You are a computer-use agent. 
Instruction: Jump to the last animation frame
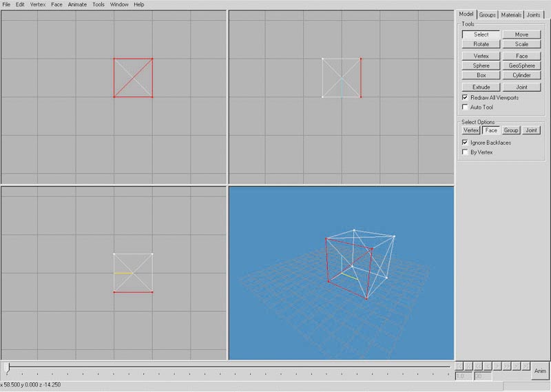(526, 367)
